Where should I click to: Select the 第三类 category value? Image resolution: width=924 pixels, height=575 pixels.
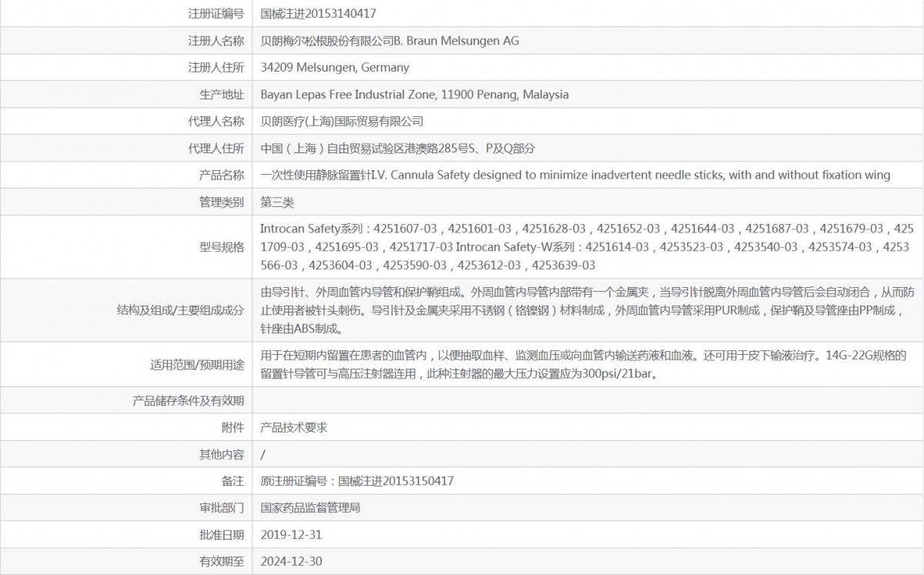[x=277, y=202]
